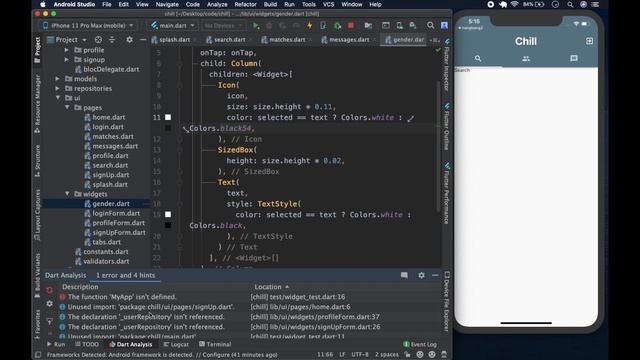640x360 pixels.
Task: Change UTF-8 file encoding in status bar
Action: 360,354
